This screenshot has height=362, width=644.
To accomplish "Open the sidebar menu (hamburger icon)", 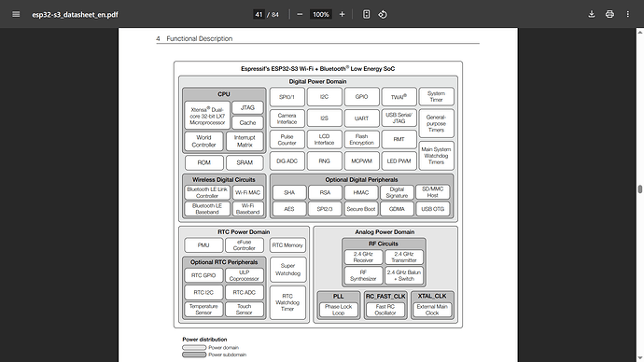I will tap(16, 14).
